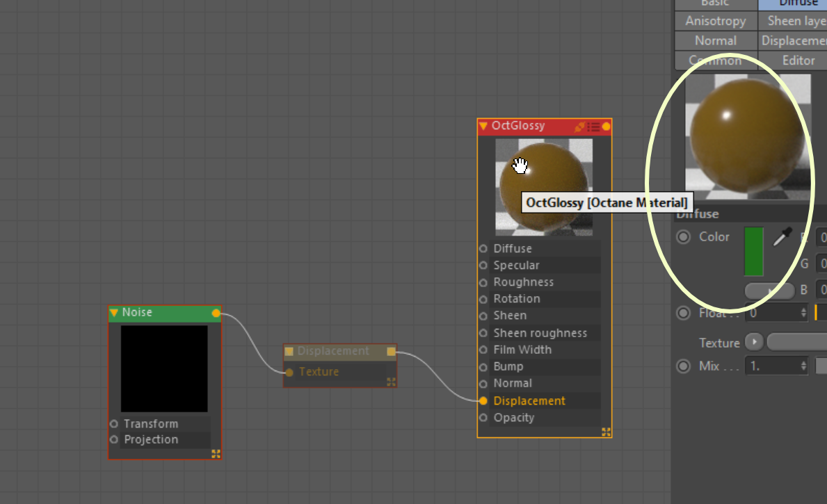Click the Displacement node title header
The height and width of the screenshot is (504, 827).
(x=339, y=352)
